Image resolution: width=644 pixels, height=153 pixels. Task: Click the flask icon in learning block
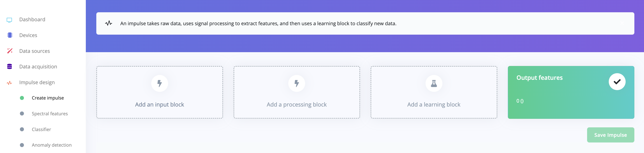coord(434,83)
